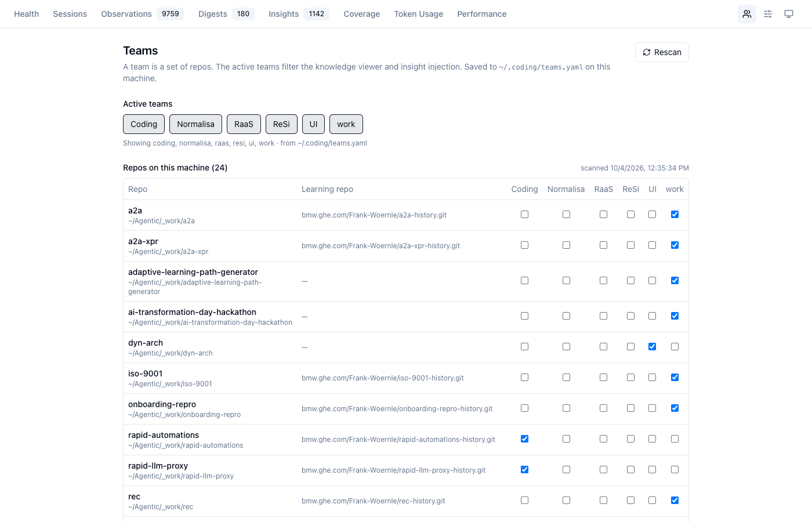Screen dimensions: 812x522
Task: Open the Insights tab
Action: 299,14
